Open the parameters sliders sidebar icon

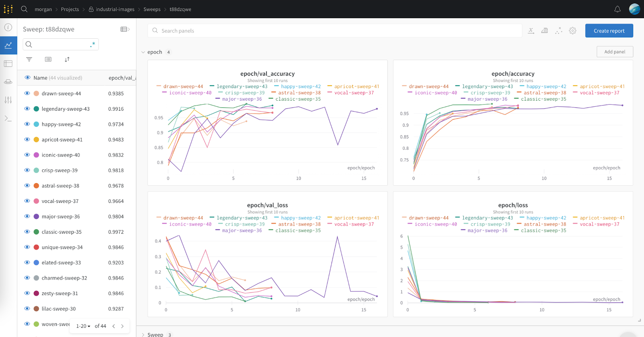(x=8, y=100)
